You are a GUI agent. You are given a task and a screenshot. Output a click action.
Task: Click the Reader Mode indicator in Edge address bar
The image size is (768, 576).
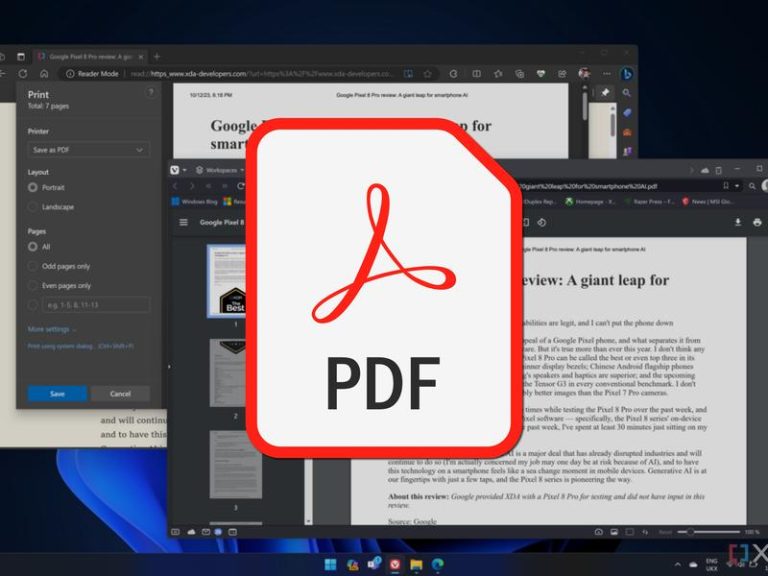93,74
